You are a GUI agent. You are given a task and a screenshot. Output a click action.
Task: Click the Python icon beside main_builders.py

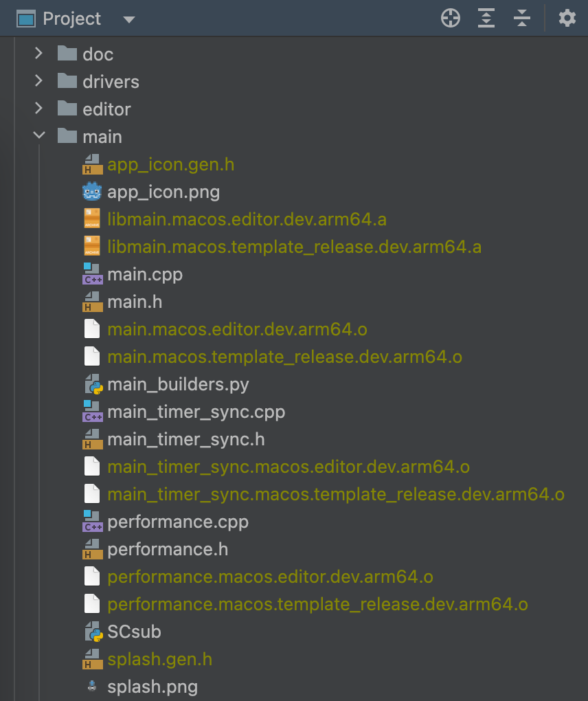[92, 384]
